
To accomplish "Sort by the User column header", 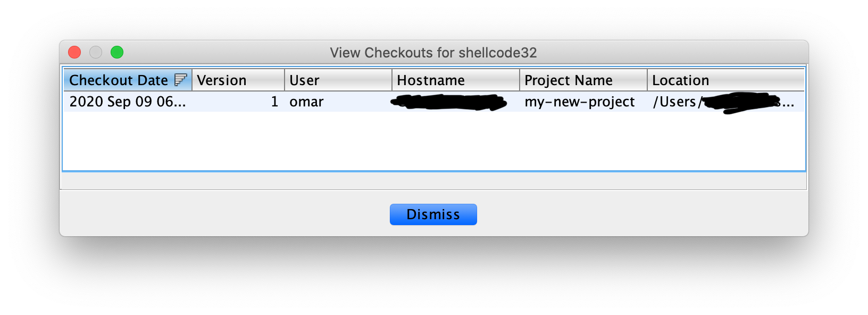I will pos(338,80).
